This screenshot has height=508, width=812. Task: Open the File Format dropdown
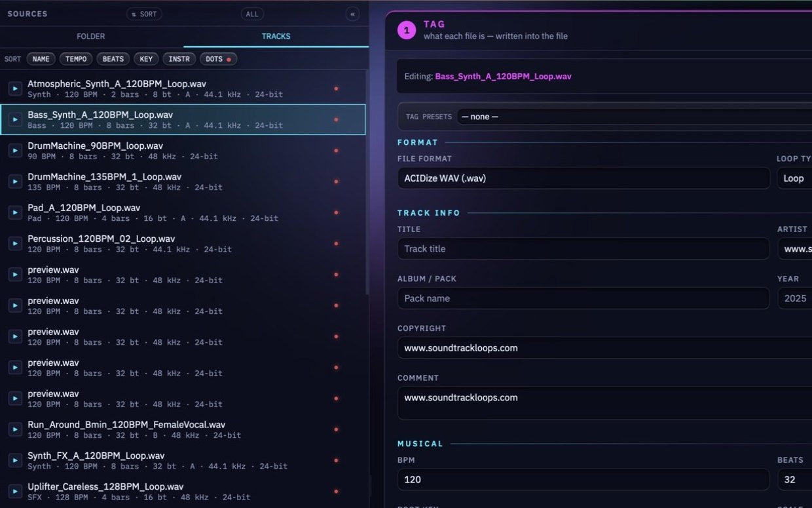[583, 178]
